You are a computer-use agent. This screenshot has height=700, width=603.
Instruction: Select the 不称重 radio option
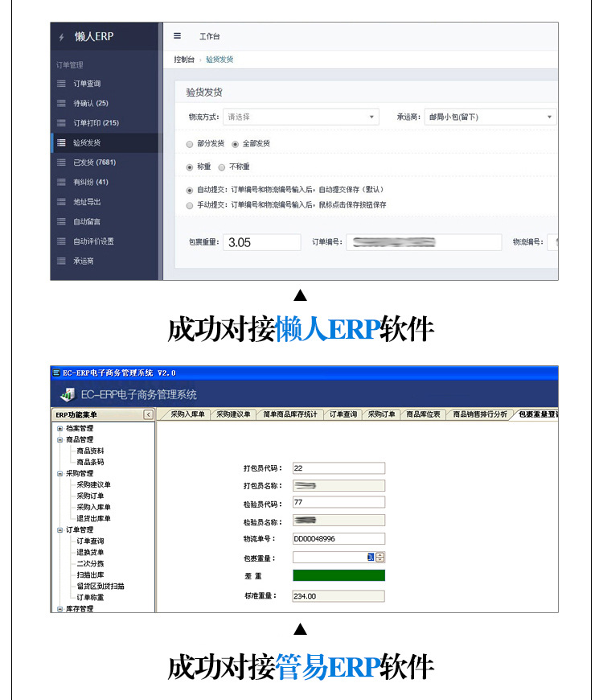(222, 167)
